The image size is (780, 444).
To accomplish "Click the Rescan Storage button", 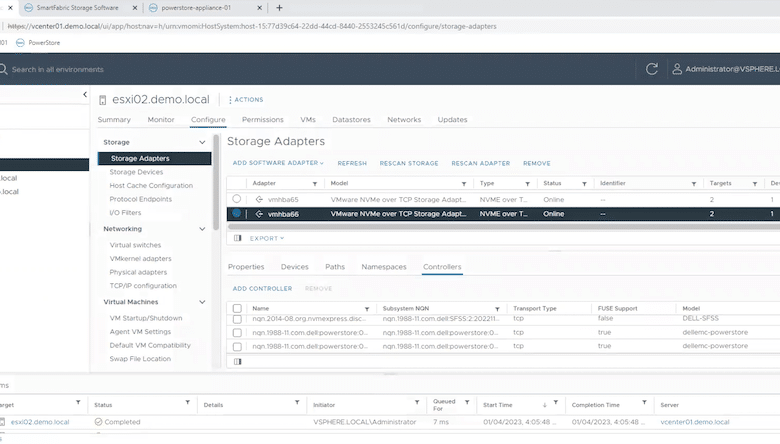I will [x=409, y=163].
